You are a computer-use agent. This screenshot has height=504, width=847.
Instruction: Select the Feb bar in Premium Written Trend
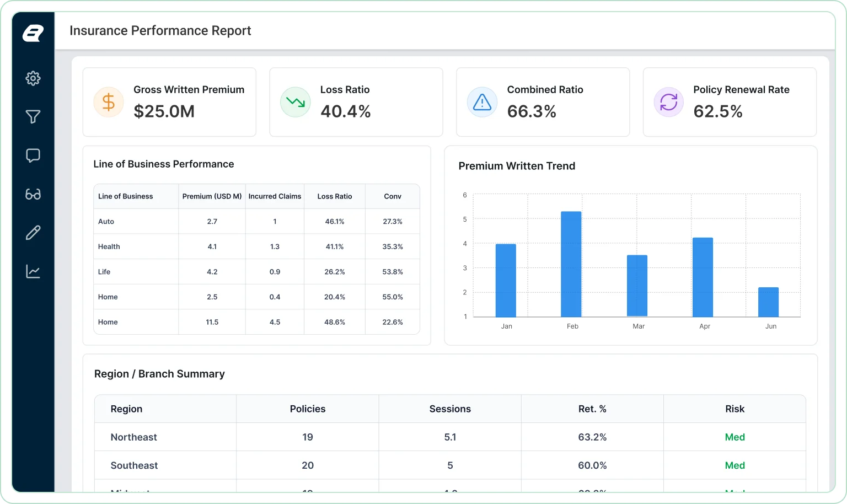click(571, 264)
